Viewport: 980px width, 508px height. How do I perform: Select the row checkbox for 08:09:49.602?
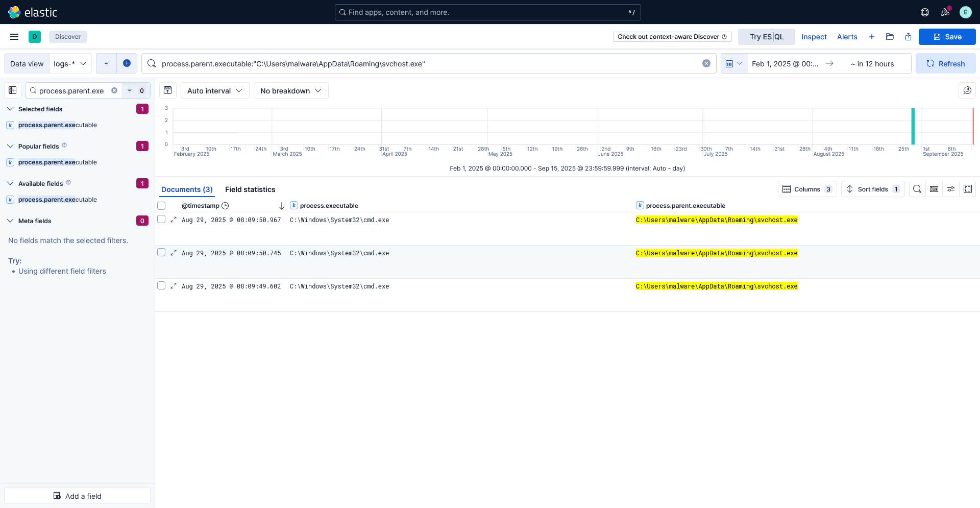161,285
